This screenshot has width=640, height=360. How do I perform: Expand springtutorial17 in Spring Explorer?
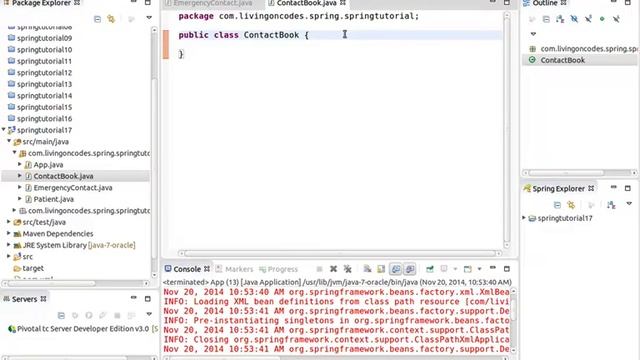tap(524, 218)
